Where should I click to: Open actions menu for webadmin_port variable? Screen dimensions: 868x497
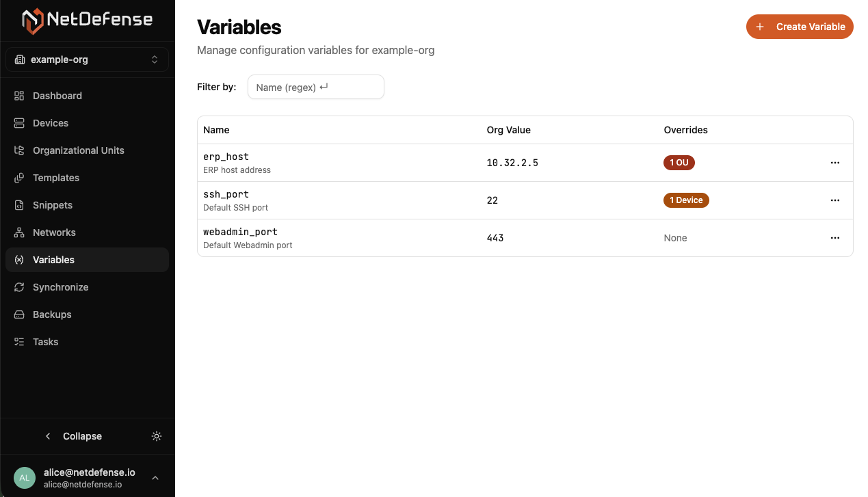tap(835, 238)
